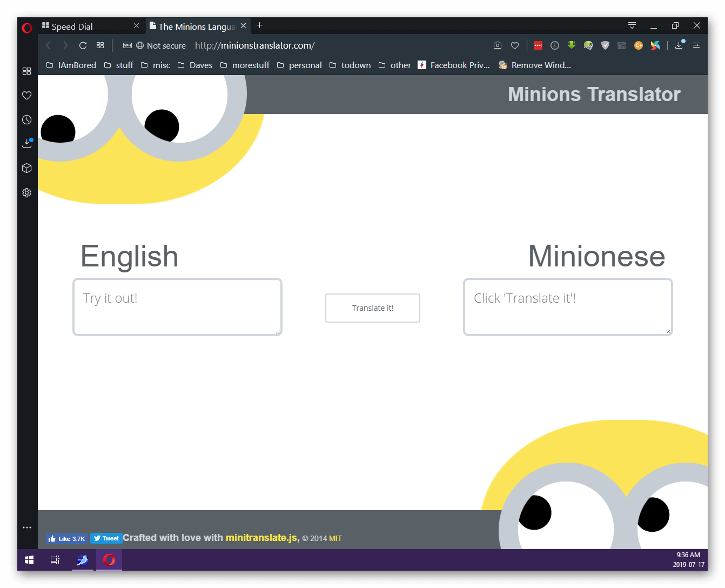Open the red LastPass extension icon
Viewport: 725px width, 588px height.
(x=538, y=45)
